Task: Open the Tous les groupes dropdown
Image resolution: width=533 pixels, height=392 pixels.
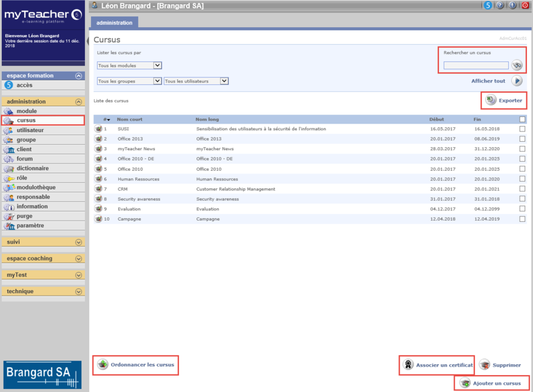Action: click(x=129, y=81)
